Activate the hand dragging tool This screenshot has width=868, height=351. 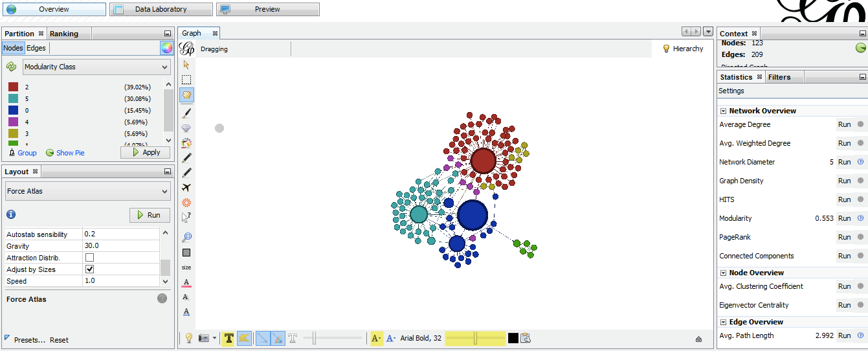(x=186, y=95)
